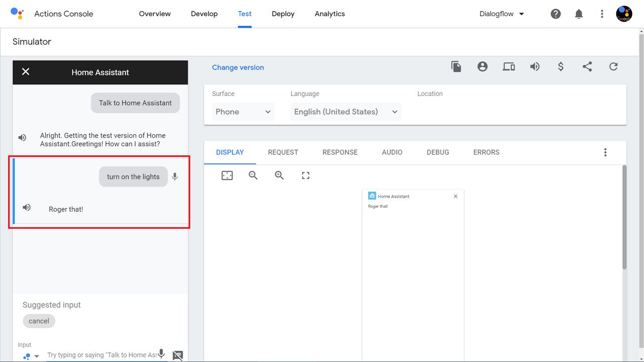The image size is (644, 362).
Task: Select the Test tab
Action: (245, 14)
